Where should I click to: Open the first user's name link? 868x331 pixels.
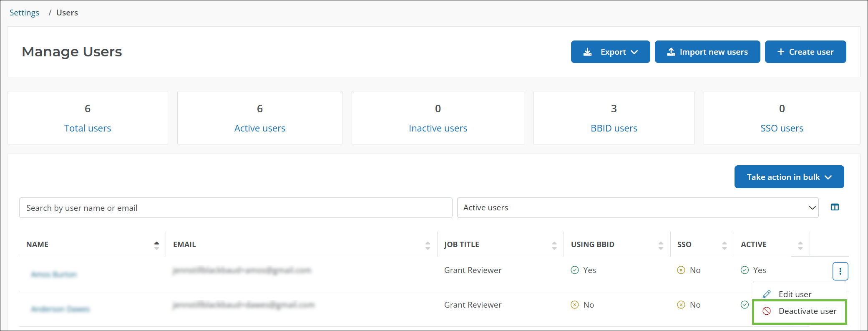(x=54, y=275)
